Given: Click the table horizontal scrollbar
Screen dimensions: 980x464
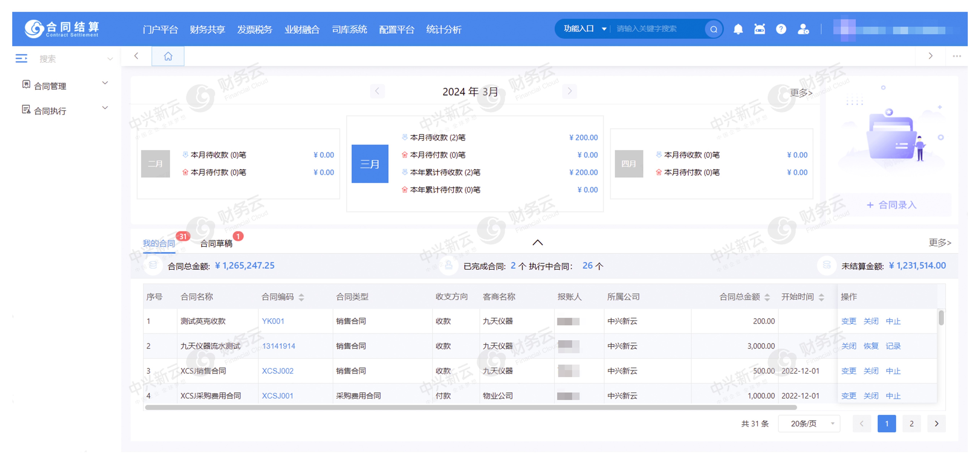Looking at the screenshot, I should [471, 407].
